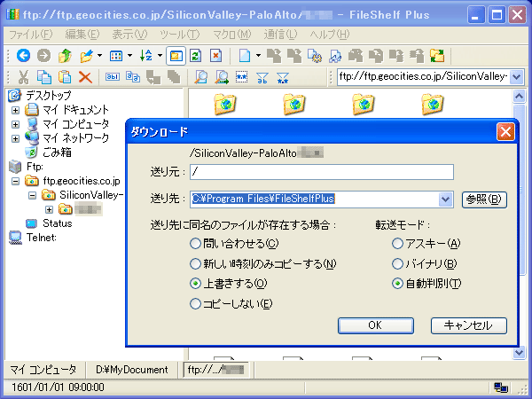Go up one folder level

click(65, 55)
